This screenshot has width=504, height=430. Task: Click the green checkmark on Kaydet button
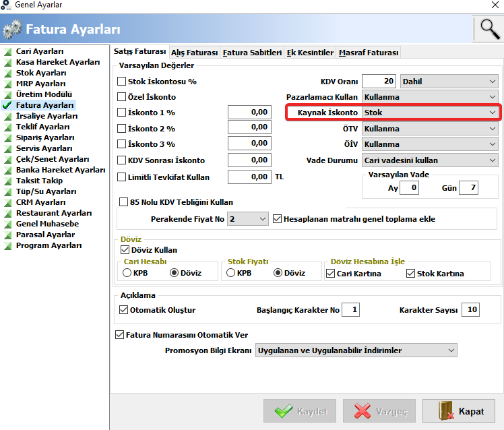(284, 410)
